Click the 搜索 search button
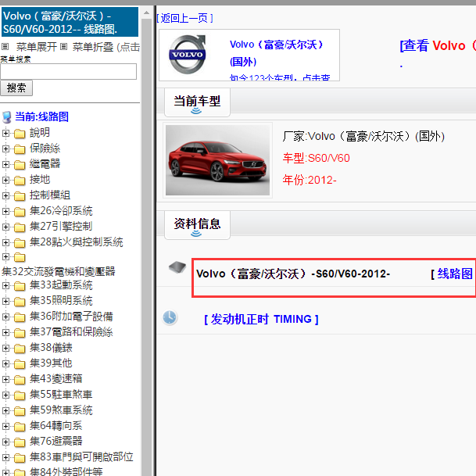This screenshot has width=476, height=476. coord(16,88)
